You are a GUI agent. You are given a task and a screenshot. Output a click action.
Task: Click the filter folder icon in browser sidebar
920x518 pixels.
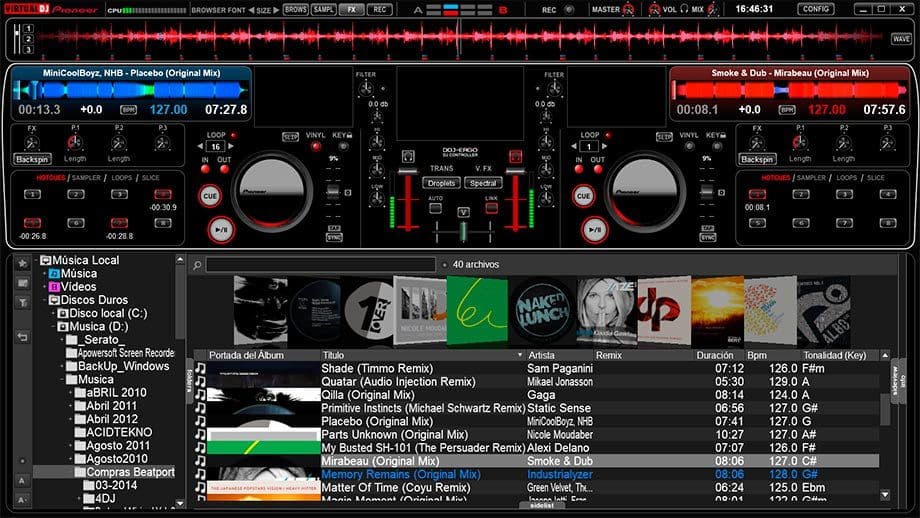click(22, 303)
